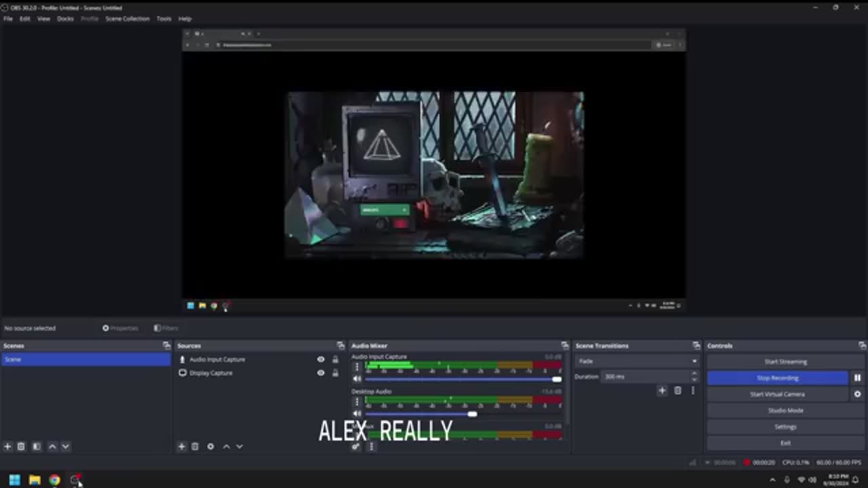868x488 pixels.
Task: Remove the selected scene using trash icon
Action: (x=21, y=447)
